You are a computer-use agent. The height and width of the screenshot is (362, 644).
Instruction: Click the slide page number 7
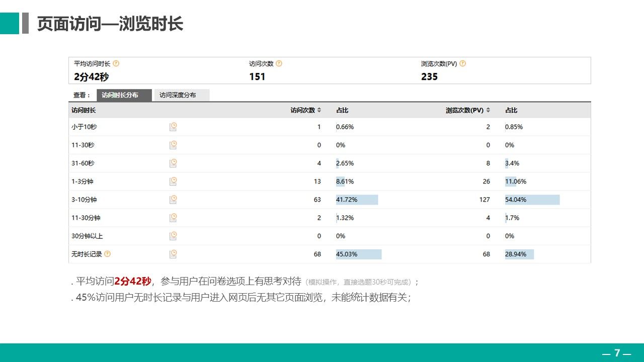pos(617,353)
